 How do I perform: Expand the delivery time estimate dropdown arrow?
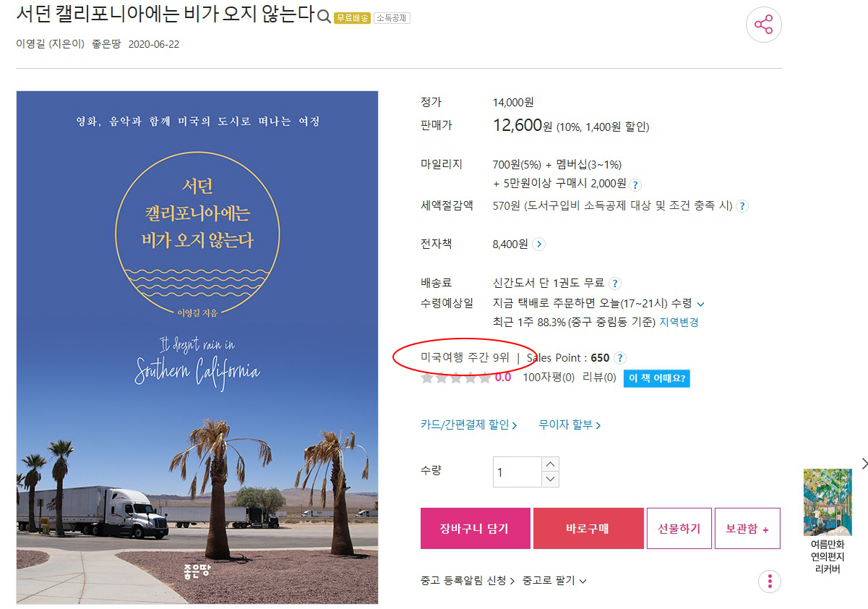700,304
